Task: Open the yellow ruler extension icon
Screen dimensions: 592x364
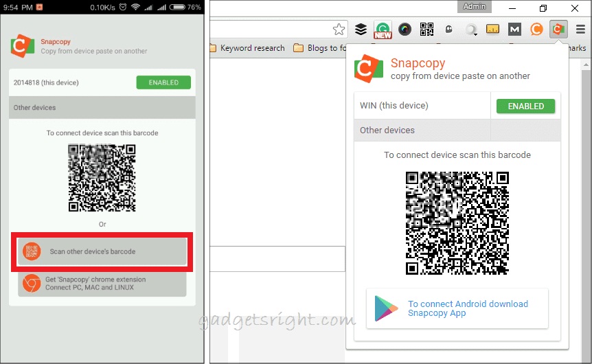Action: coord(492,29)
